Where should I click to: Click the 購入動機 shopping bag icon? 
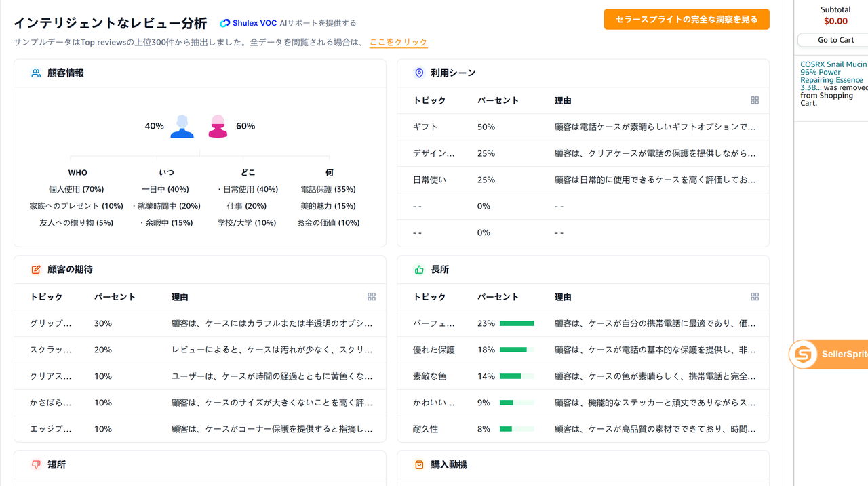tap(419, 465)
